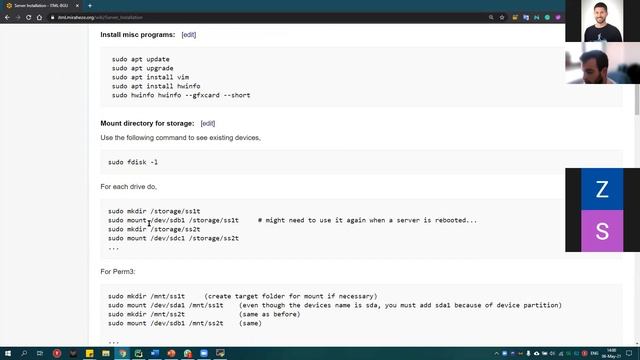Open the blue translate extension icon
The height and width of the screenshot is (360, 640).
(x=526, y=18)
